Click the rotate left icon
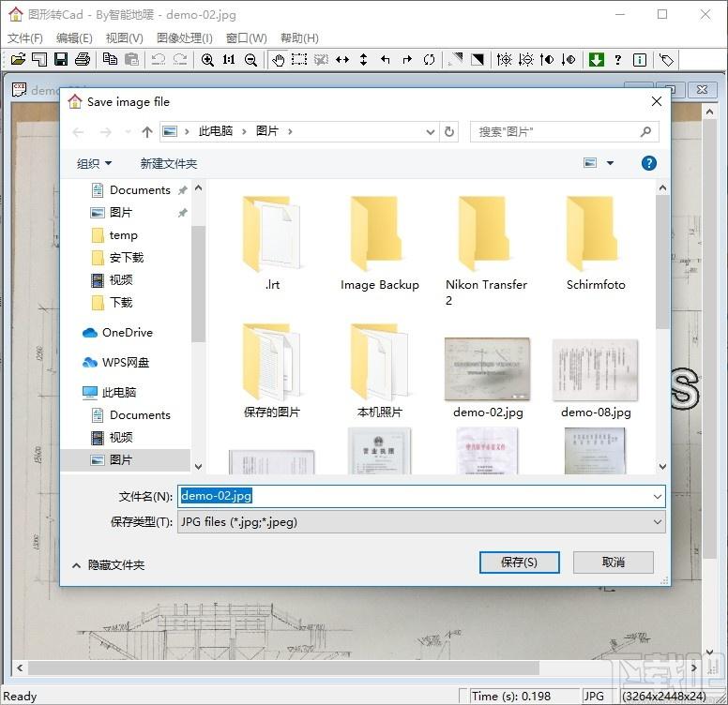The image size is (728, 705). point(385,59)
